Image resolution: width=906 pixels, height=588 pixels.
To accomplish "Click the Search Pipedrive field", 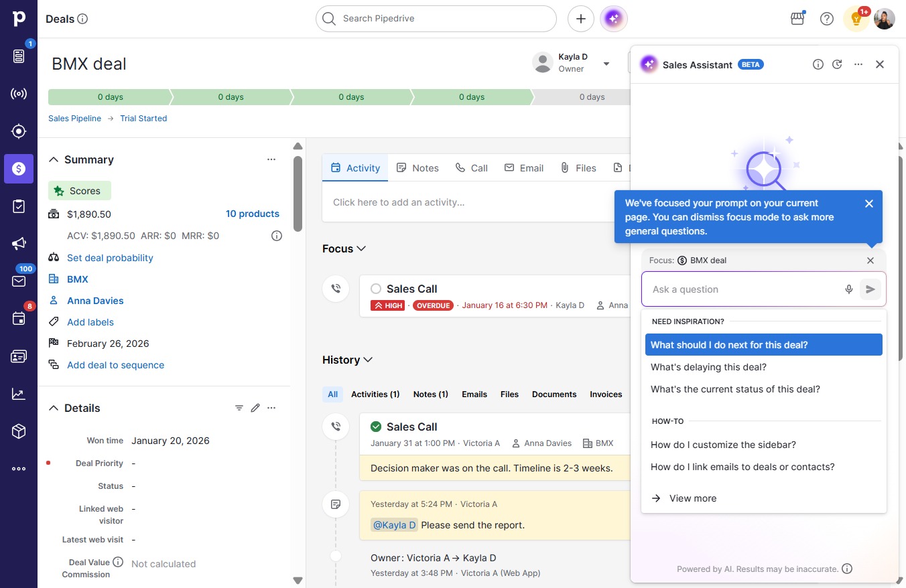I will [436, 19].
